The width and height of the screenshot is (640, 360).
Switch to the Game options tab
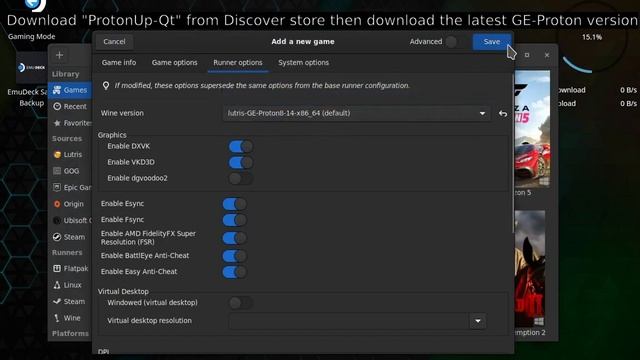coord(174,62)
